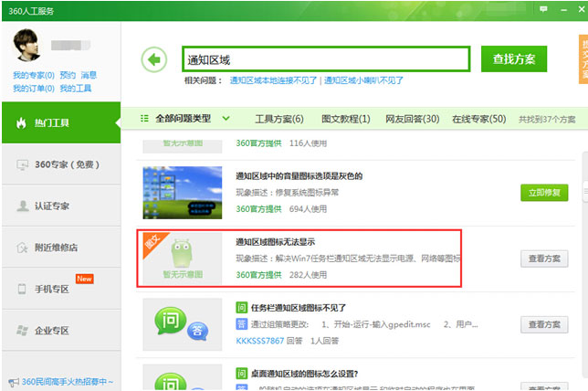Click the megaphone icon at sidebar bottom

tap(14, 383)
